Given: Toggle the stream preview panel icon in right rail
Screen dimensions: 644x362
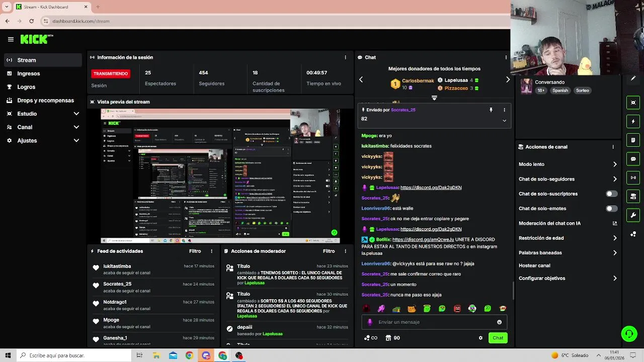Looking at the screenshot, I should pos(633,103).
